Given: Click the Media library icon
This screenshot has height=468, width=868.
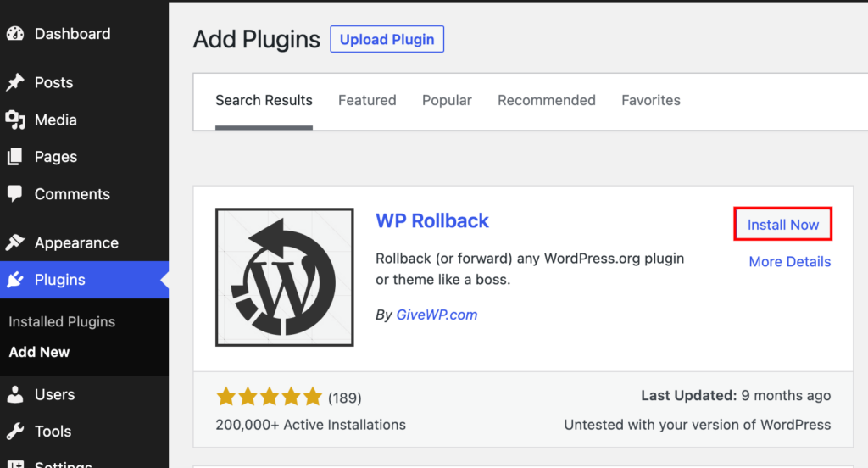Looking at the screenshot, I should 15,120.
